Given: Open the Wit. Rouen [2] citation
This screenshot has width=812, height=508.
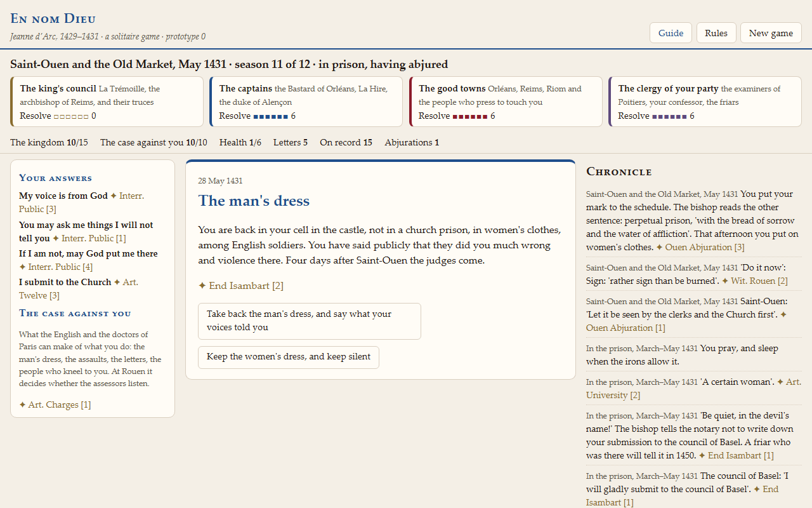Looking at the screenshot, I should point(755,281).
